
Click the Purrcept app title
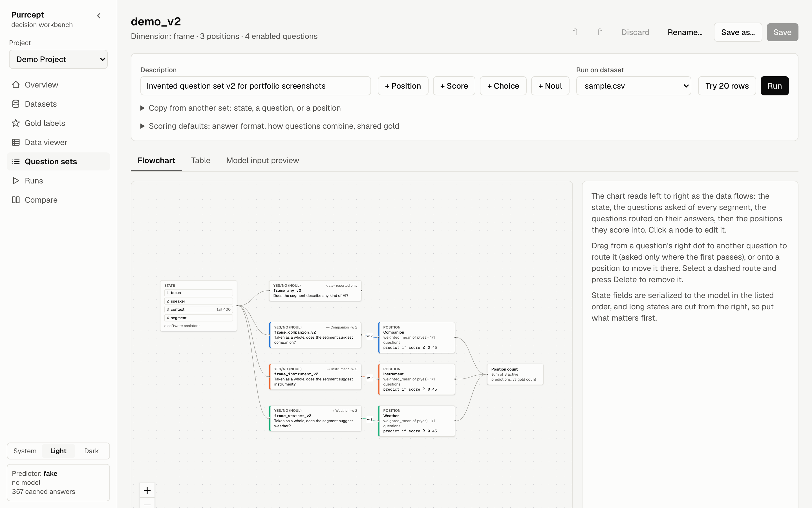(28, 15)
